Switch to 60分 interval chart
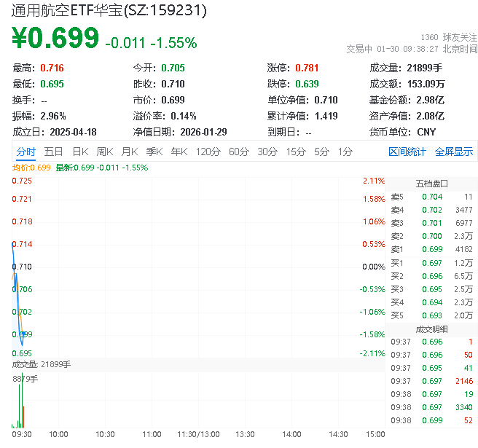This screenshot has height=448, width=478. (239, 152)
